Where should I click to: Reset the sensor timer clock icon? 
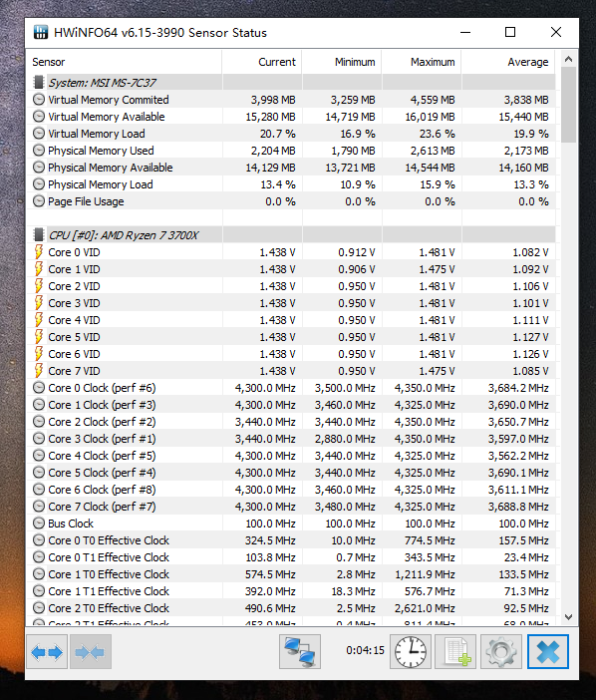[410, 652]
